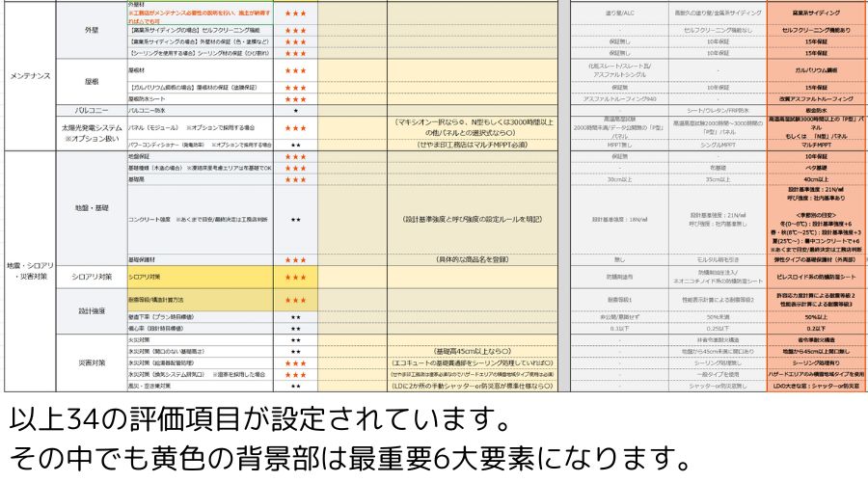The height and width of the screenshot is (482, 868).
Task: Select the 設計強度 group cell
Action: click(x=92, y=311)
